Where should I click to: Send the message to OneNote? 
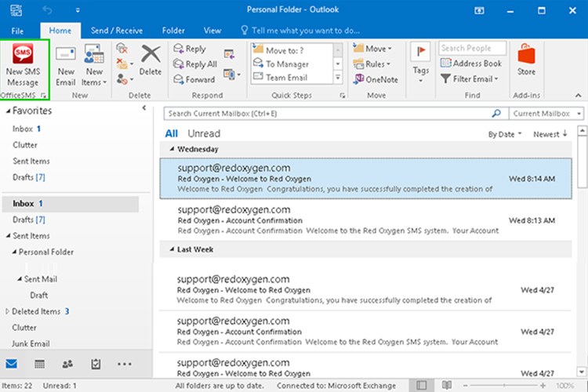(x=376, y=79)
